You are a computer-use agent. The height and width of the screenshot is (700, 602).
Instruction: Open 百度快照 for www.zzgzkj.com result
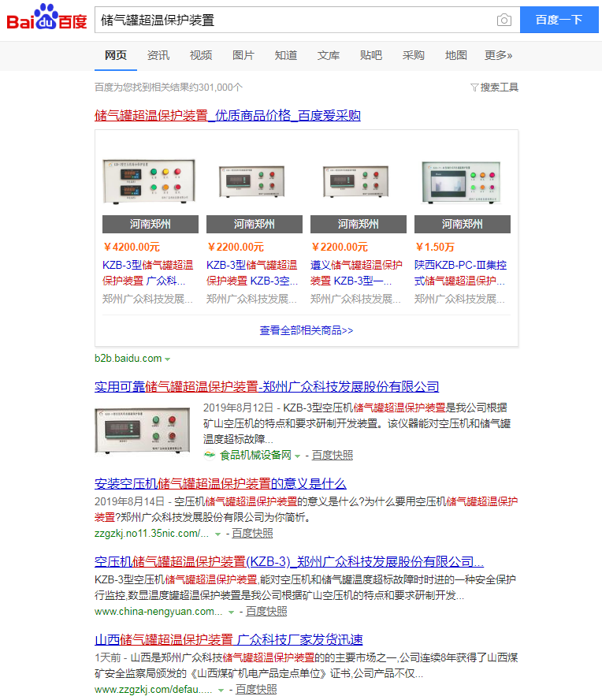tap(256, 689)
